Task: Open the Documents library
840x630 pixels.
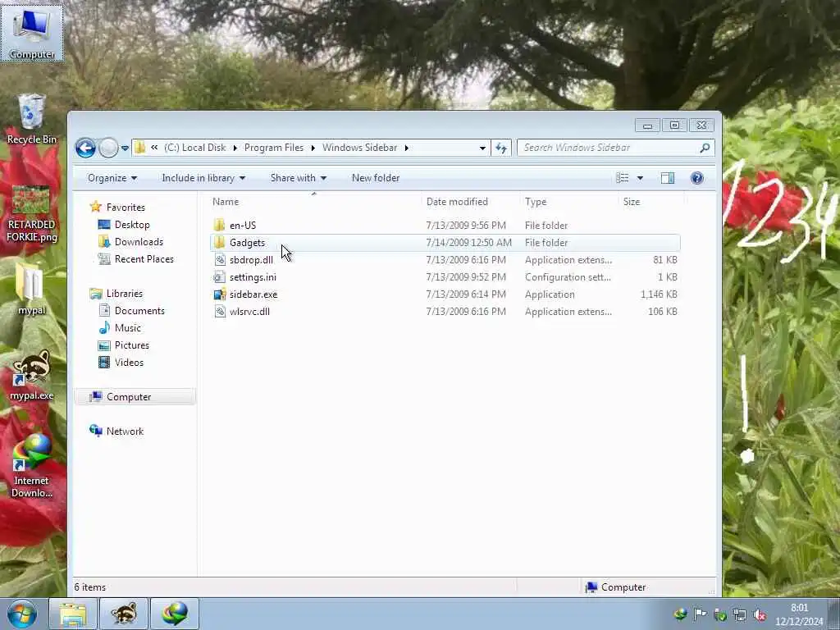Action: 139,311
